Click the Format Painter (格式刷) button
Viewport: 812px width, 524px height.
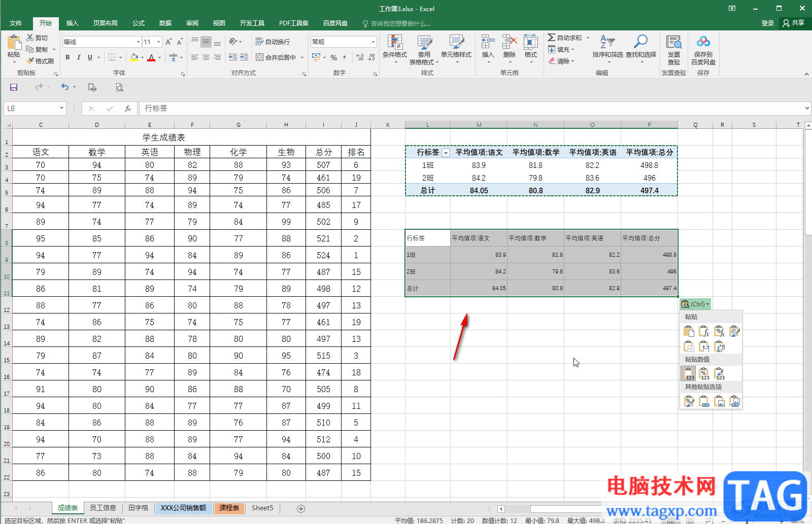(x=40, y=61)
